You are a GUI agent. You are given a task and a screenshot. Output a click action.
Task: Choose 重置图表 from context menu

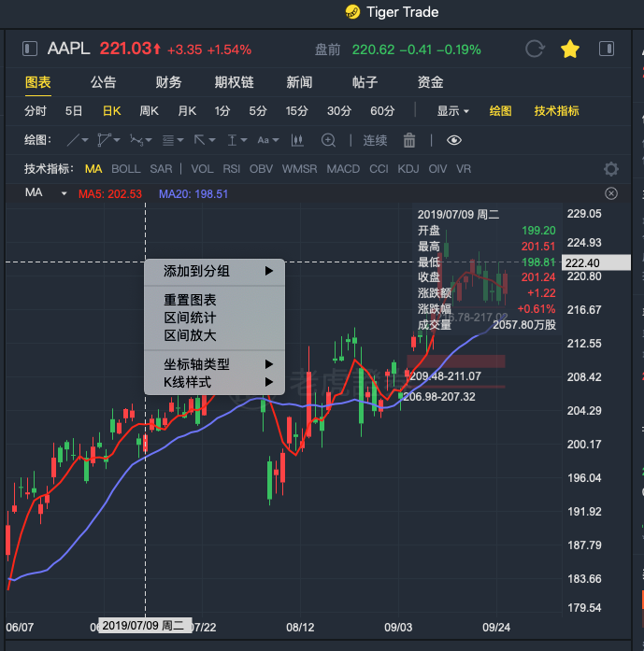pyautogui.click(x=214, y=300)
